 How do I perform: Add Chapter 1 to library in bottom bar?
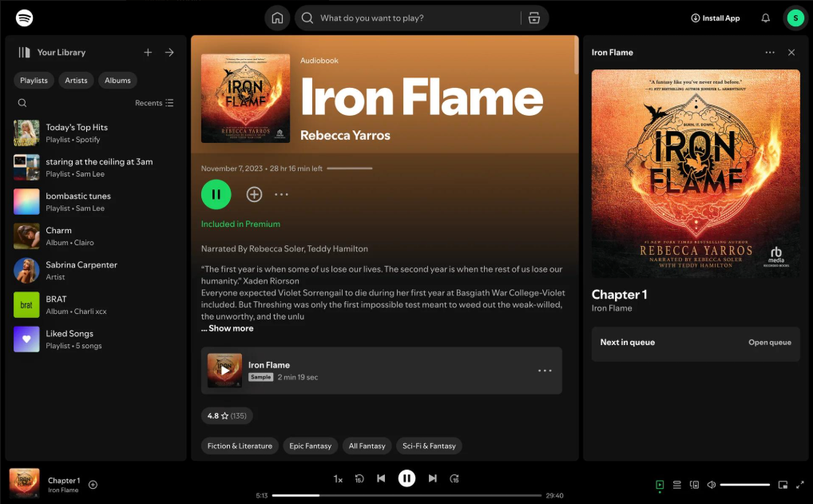tap(93, 485)
